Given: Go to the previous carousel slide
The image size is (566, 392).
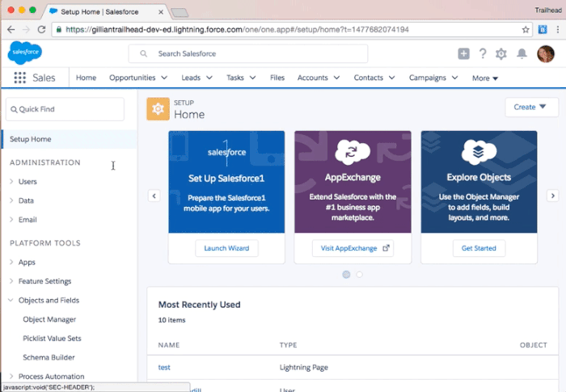Looking at the screenshot, I should coord(154,196).
